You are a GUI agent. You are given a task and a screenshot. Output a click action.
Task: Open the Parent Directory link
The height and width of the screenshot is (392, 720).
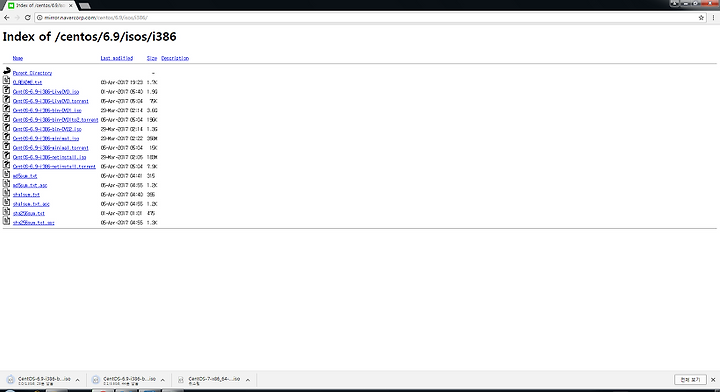(x=32, y=73)
